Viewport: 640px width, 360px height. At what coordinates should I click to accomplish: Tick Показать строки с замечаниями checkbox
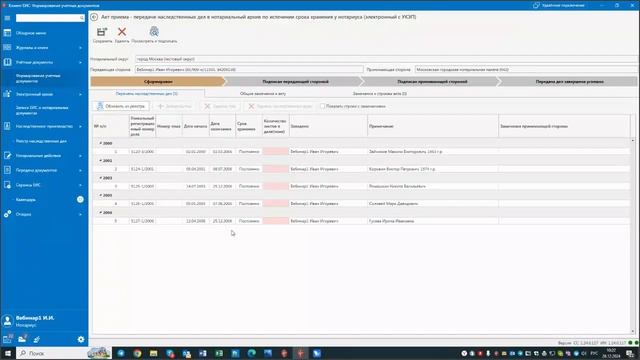pos(322,106)
